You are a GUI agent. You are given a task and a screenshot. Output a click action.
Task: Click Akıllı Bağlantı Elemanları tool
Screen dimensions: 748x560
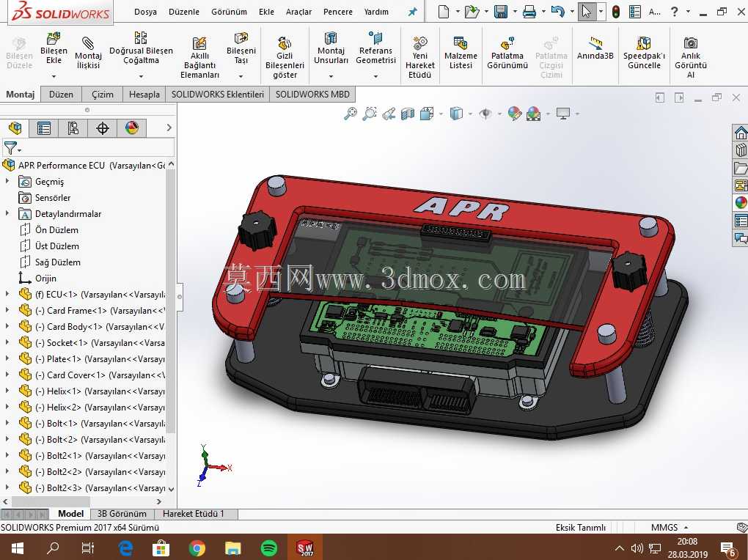(199, 58)
